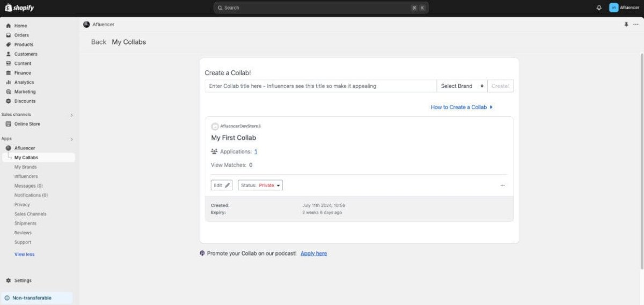The height and width of the screenshot is (305, 644).
Task: Click the search magnifier icon
Action: 220,8
